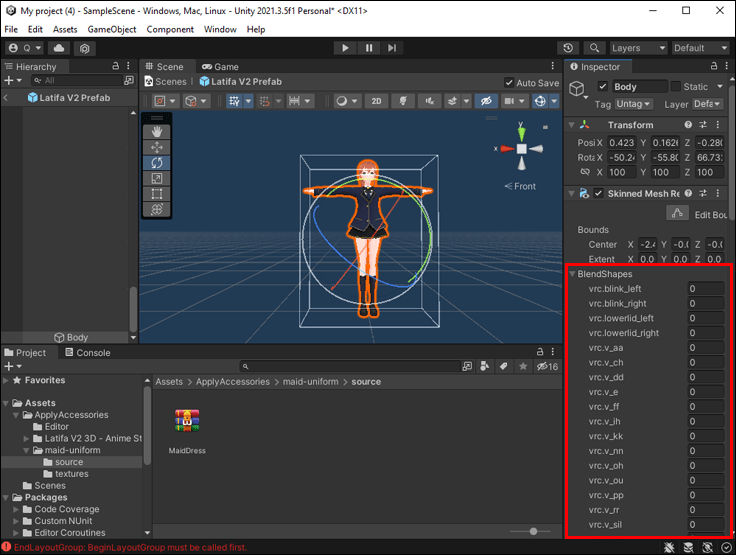Open the Window menu
Screen dimensions: 736x555
click(x=220, y=29)
